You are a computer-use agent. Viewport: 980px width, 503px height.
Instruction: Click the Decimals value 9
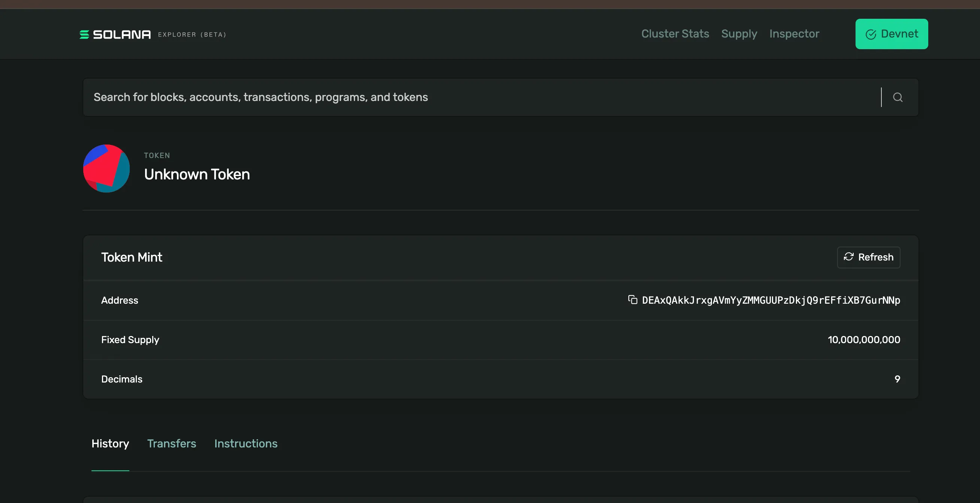[898, 379]
